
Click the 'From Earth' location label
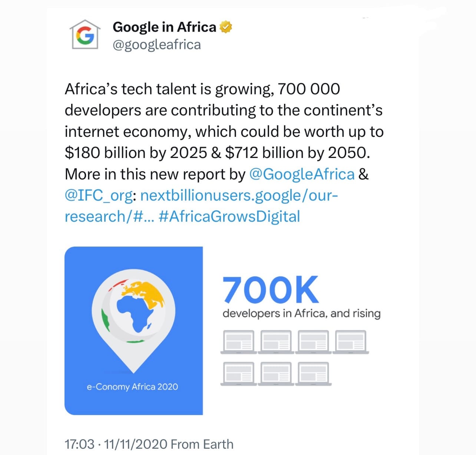[x=202, y=444]
